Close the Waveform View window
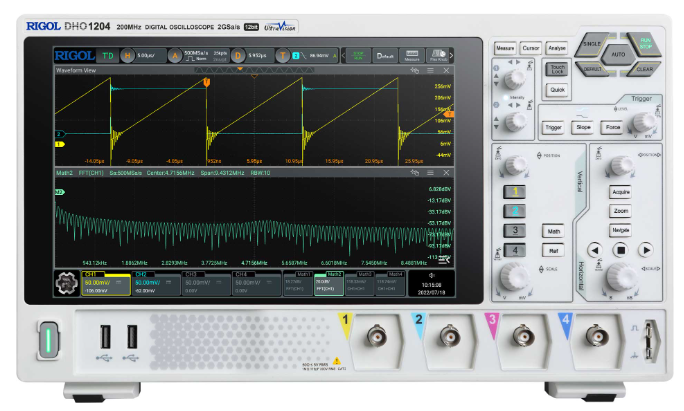Viewport: 684px width, 411px height. 446,70
